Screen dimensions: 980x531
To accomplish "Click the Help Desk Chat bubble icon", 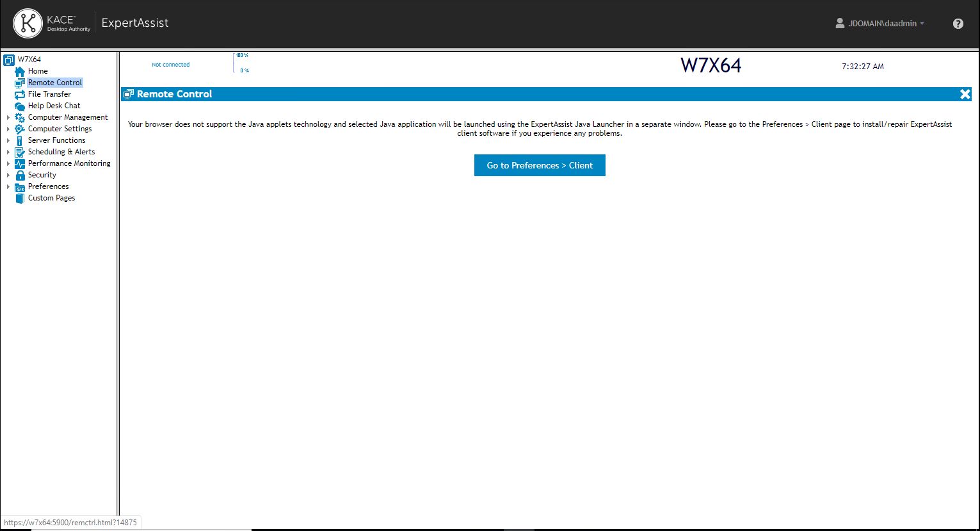I will pyautogui.click(x=20, y=106).
